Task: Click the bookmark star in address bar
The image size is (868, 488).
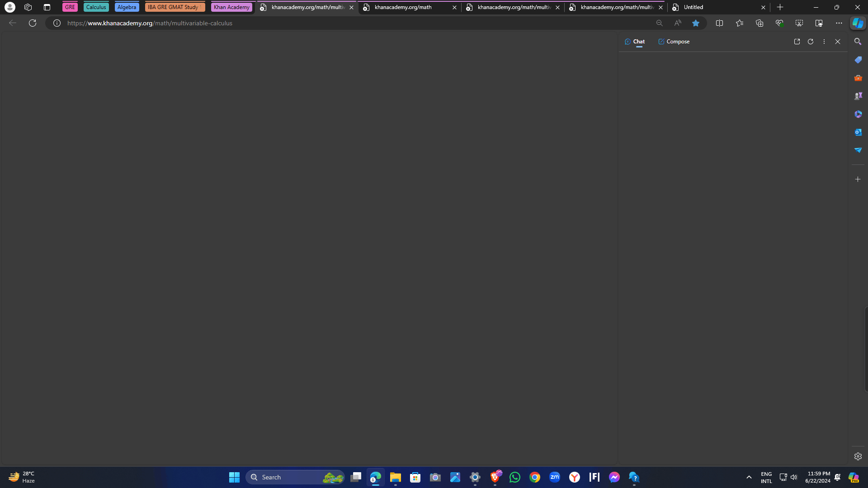Action: [696, 23]
